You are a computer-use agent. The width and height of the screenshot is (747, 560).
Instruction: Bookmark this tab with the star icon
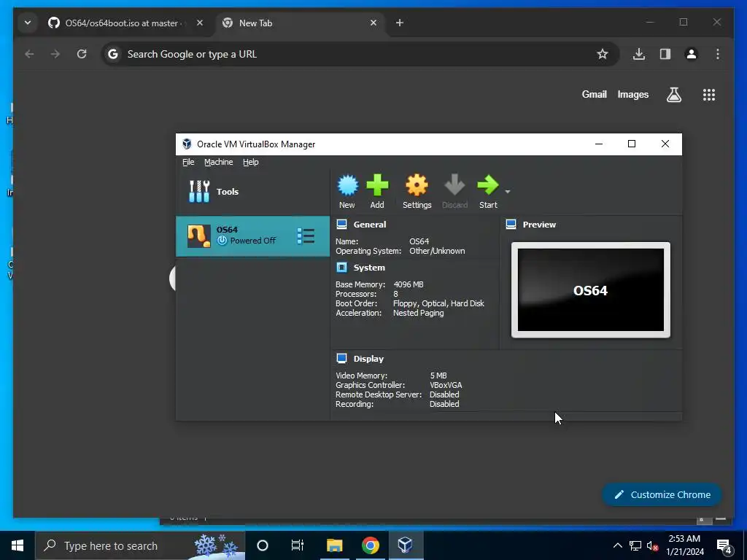coord(602,54)
